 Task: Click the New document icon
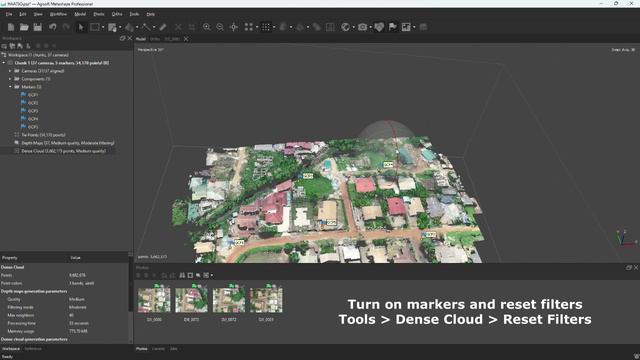click(x=11, y=27)
